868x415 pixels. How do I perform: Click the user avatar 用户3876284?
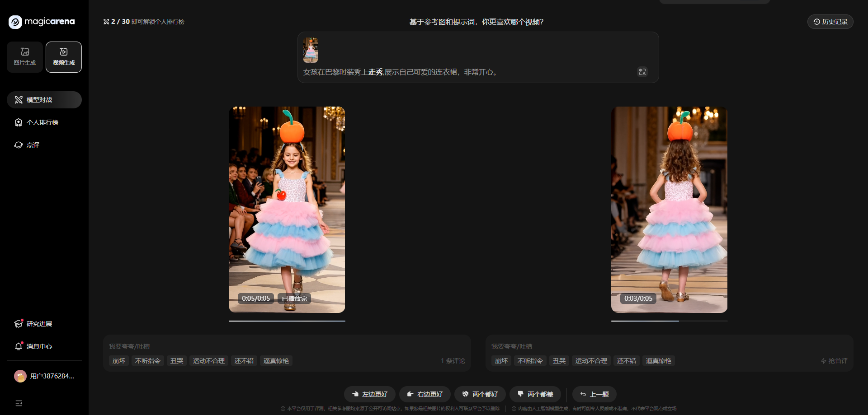pos(20,376)
